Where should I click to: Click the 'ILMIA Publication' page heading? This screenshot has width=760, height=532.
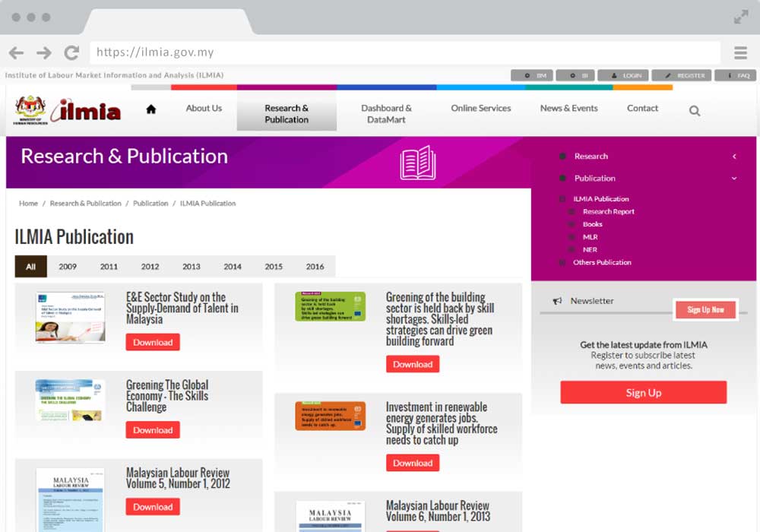click(x=74, y=237)
